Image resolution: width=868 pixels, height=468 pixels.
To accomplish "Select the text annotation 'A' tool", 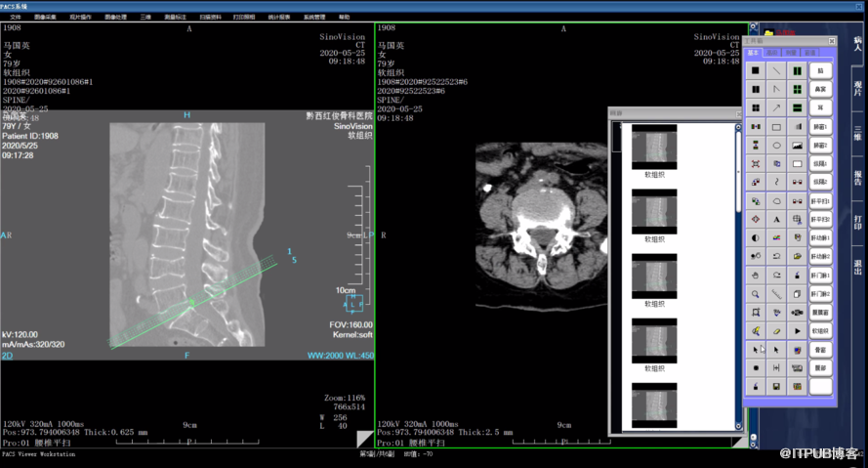I will (776, 220).
